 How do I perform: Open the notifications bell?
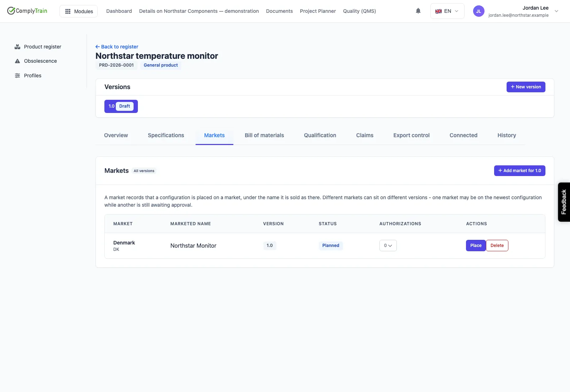418,11
